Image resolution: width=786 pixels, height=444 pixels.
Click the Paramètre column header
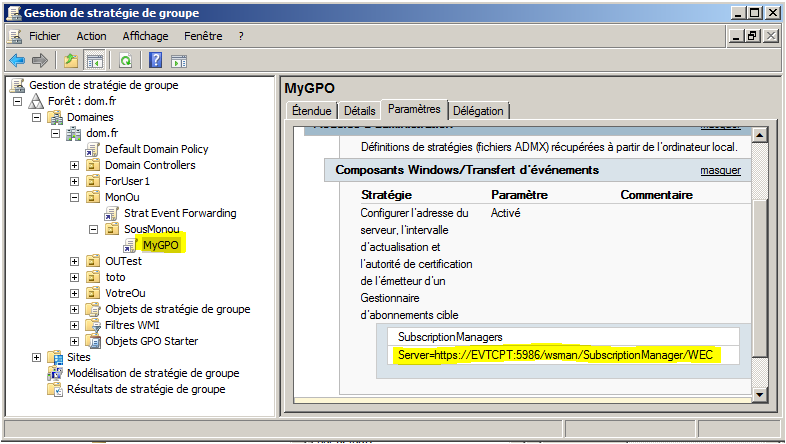tap(519, 195)
